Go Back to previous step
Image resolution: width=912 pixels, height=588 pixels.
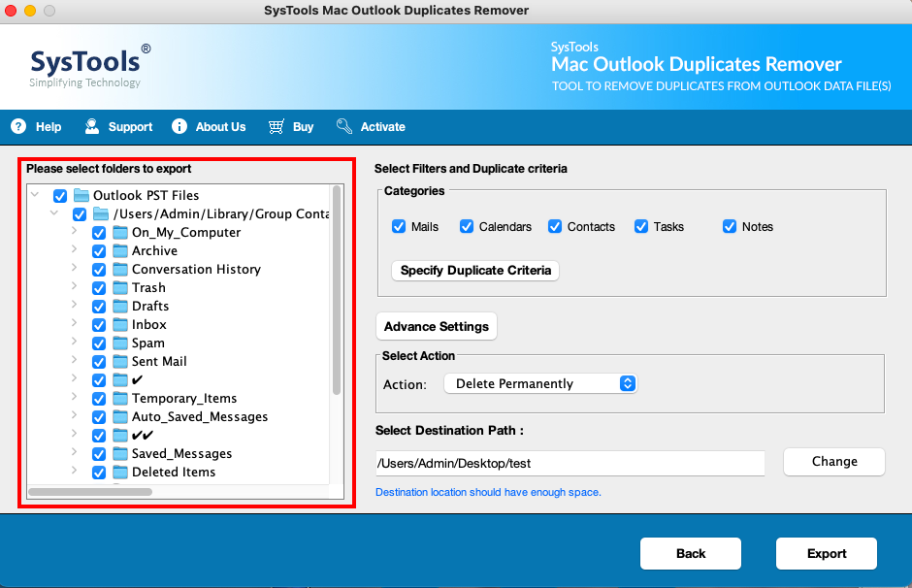(x=691, y=553)
